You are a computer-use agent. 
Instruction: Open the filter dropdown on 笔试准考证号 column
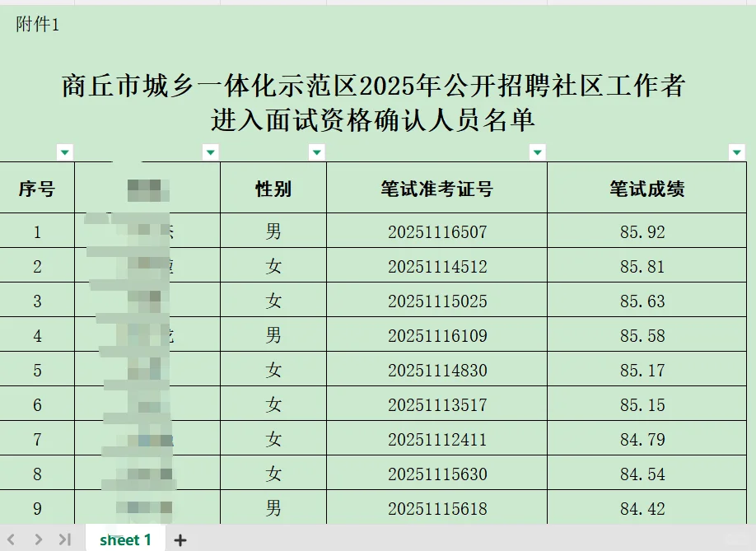tap(537, 152)
